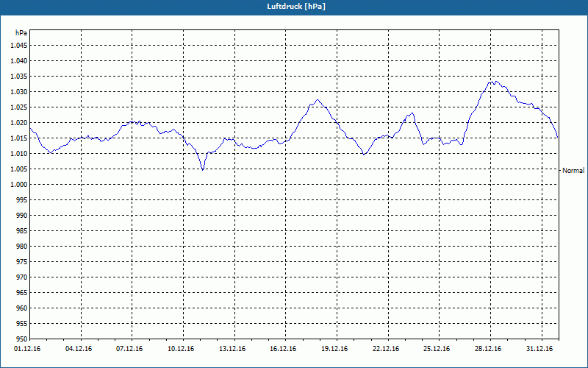Click the 975 y-axis label

(x=22, y=262)
